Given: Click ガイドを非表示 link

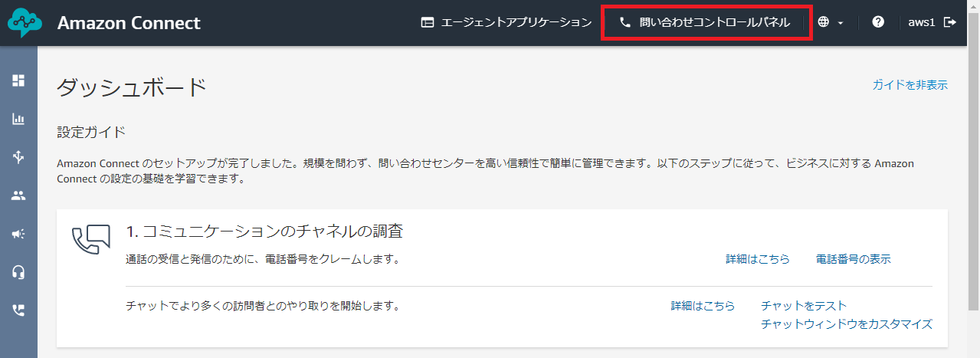Looking at the screenshot, I should [910, 85].
